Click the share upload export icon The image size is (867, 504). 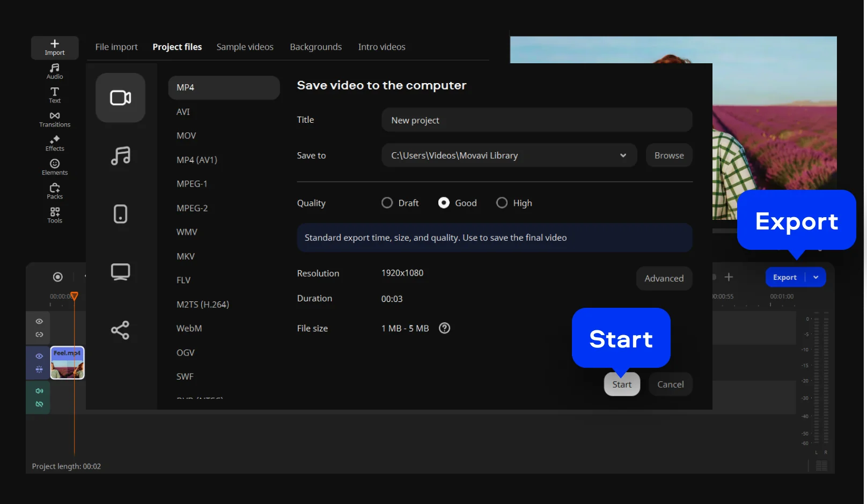point(120,330)
